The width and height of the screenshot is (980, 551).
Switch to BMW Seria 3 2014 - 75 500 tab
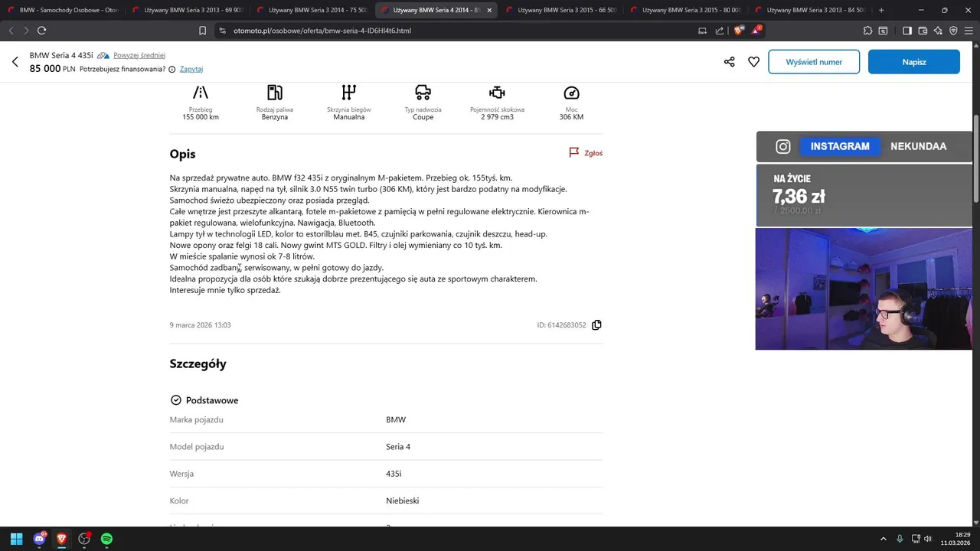point(312,10)
